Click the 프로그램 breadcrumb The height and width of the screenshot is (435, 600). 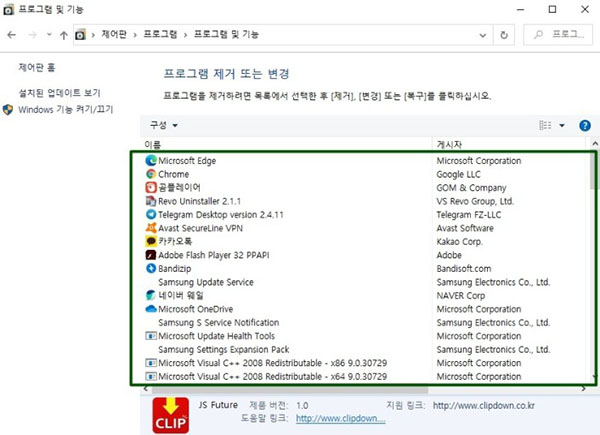point(160,34)
